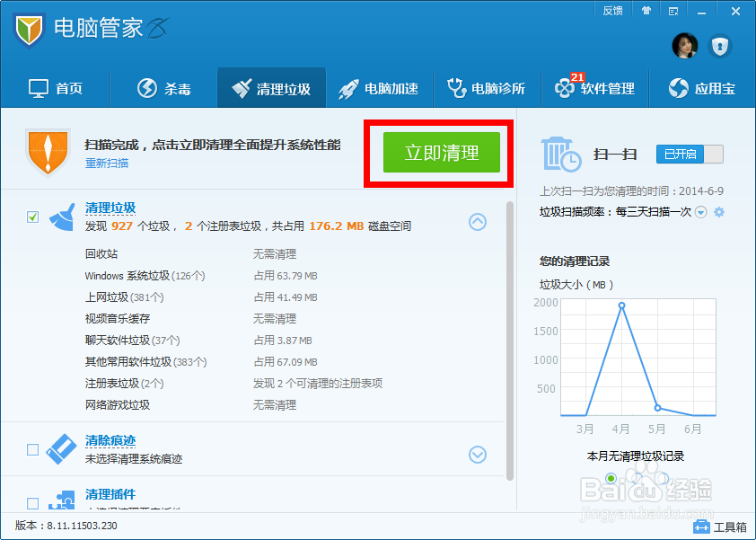Toggle the 扫一扫 已开启 switch
The height and width of the screenshot is (540, 756).
tap(690, 155)
